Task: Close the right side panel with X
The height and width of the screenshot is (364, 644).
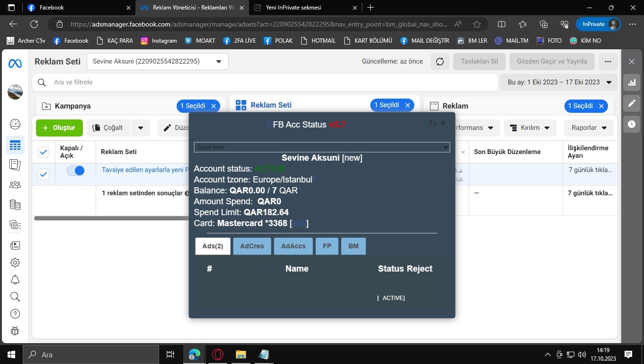Action: point(632,62)
